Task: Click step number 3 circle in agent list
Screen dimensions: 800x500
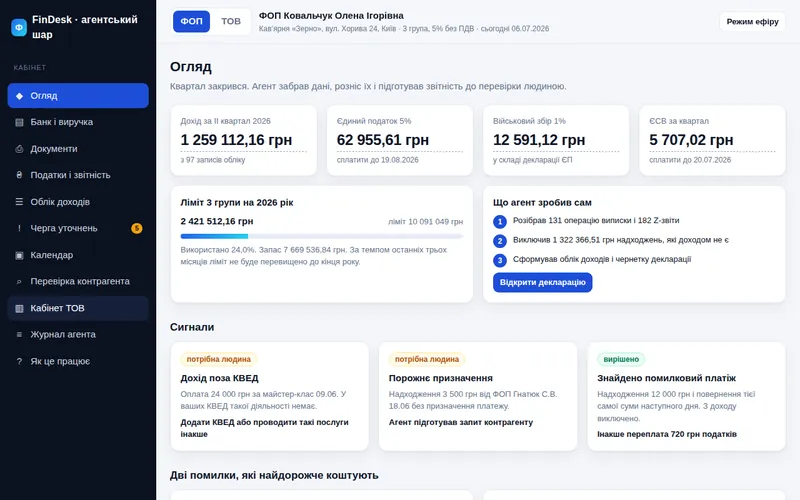Action: tap(500, 260)
